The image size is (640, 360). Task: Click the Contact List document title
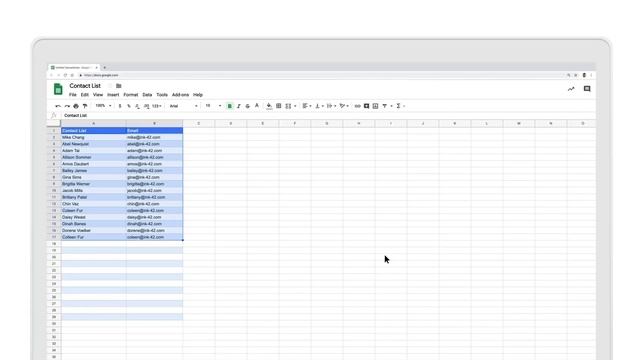pyautogui.click(x=85, y=86)
